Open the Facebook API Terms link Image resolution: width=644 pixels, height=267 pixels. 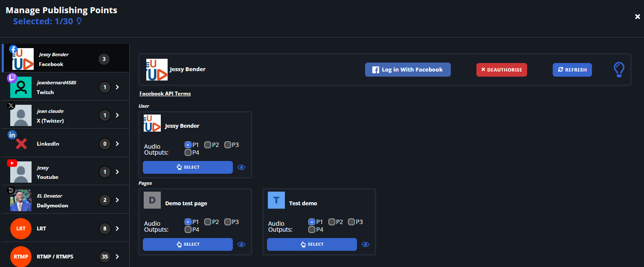165,94
